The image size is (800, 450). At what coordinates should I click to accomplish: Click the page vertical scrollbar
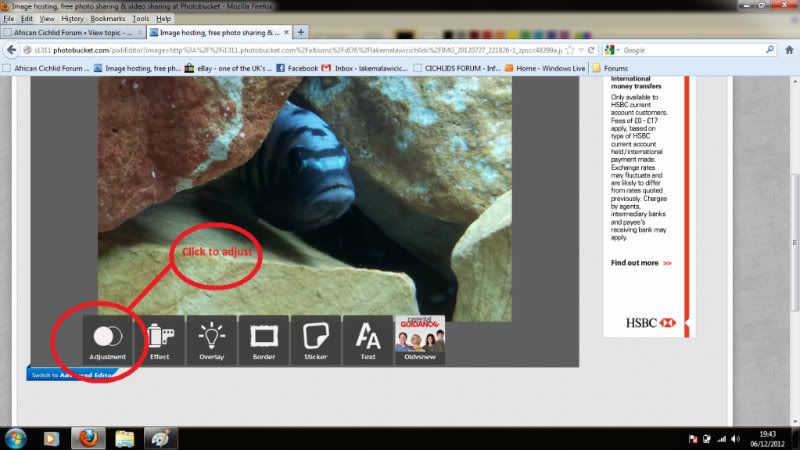(x=795, y=242)
